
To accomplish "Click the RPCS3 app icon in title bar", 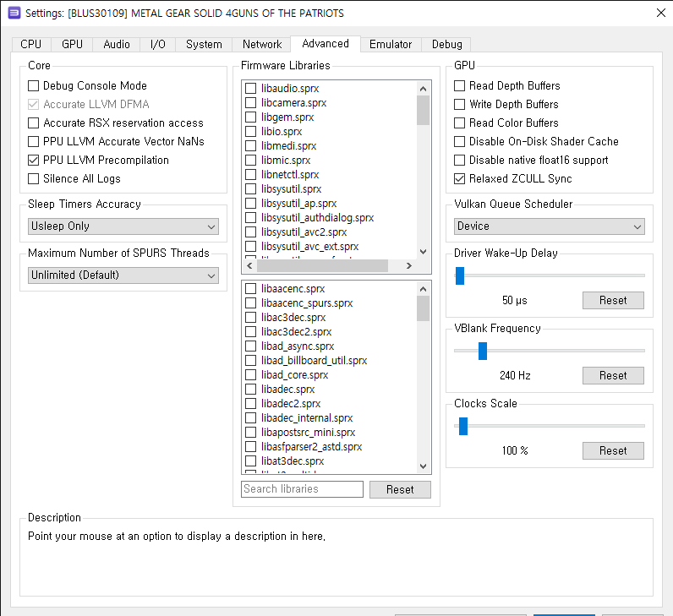I will coord(14,13).
